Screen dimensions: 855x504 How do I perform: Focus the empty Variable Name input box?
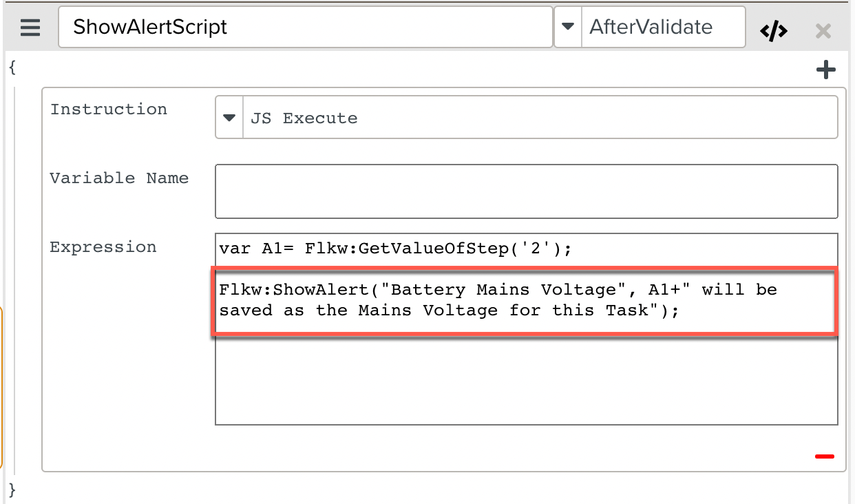click(526, 191)
